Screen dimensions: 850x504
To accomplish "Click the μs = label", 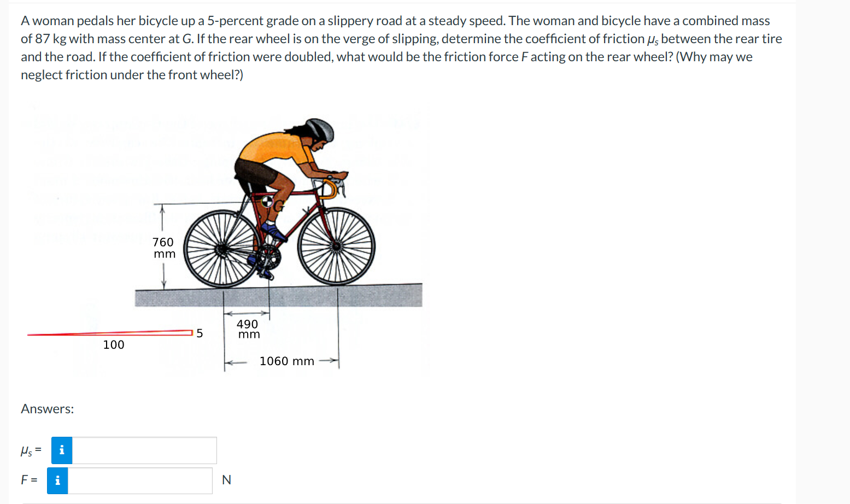I will pyautogui.click(x=30, y=450).
